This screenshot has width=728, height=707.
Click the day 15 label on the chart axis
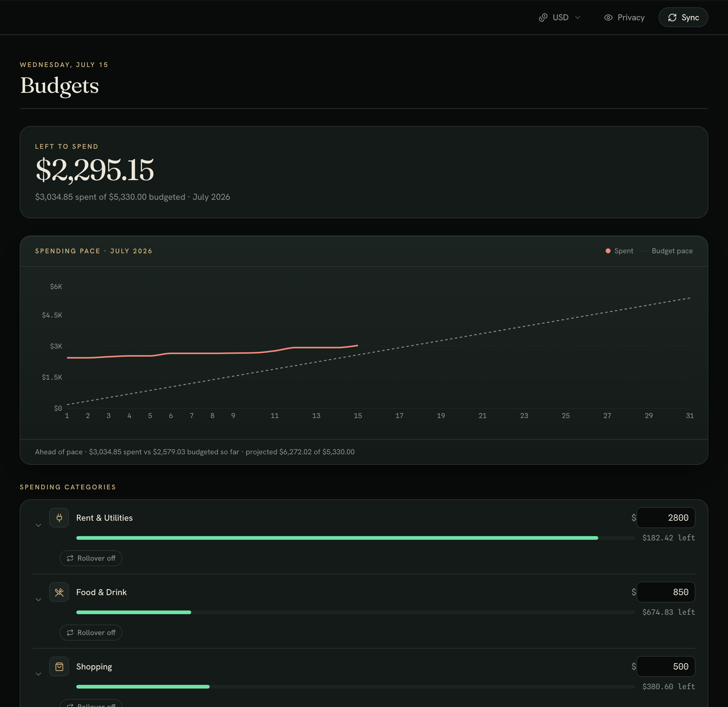point(358,416)
